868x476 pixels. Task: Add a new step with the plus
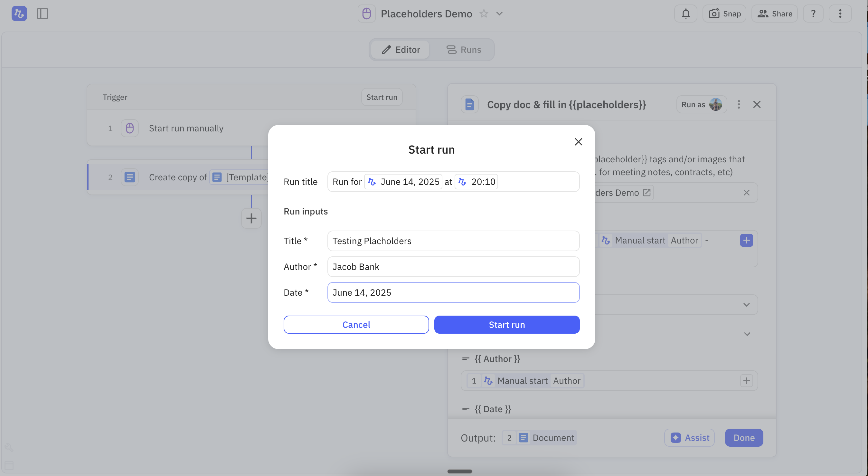point(251,218)
